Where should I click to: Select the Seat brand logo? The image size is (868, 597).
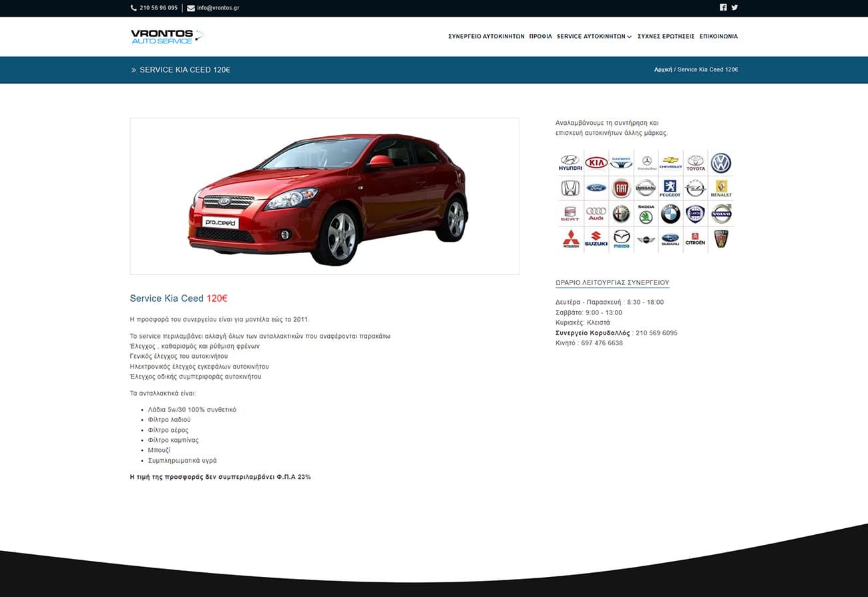(x=570, y=214)
